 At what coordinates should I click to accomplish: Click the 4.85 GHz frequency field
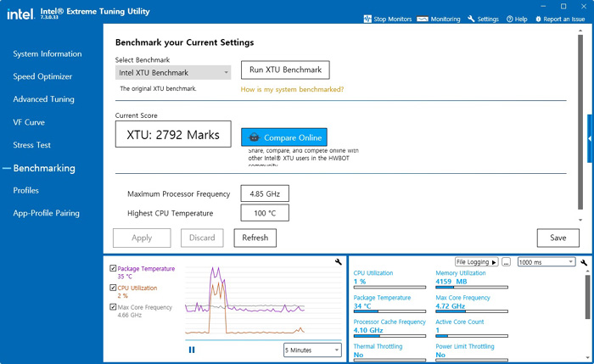pos(265,193)
